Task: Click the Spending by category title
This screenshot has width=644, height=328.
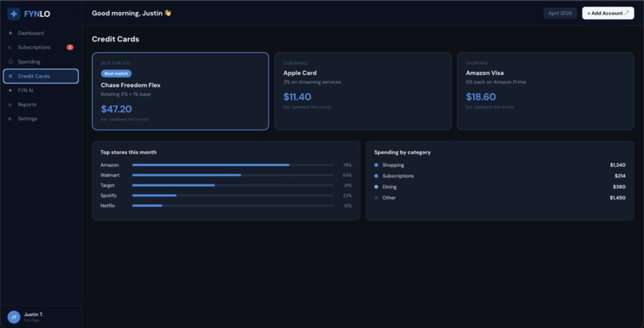Action: point(403,152)
